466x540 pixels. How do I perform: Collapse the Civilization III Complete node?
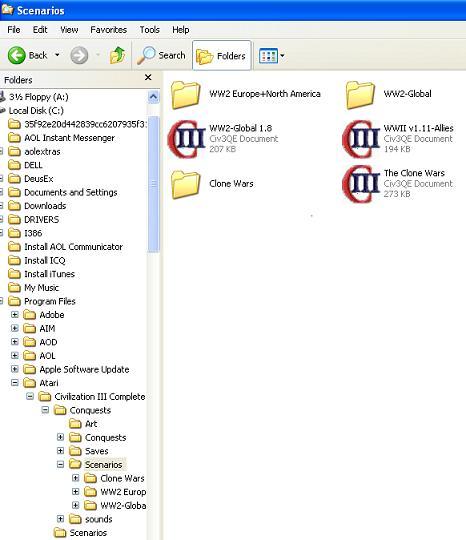click(x=30, y=396)
